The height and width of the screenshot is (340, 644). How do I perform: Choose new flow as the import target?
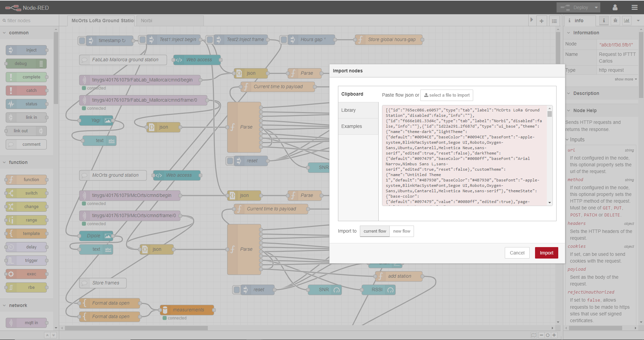(x=402, y=231)
